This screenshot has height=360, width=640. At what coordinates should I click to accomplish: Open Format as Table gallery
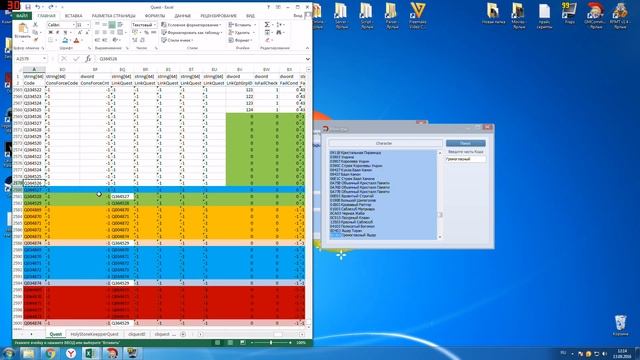(191, 32)
